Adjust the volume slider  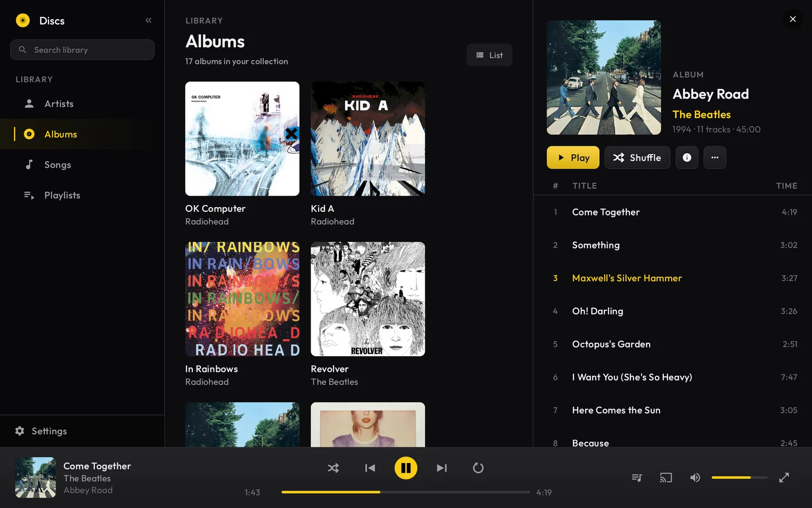(739, 478)
